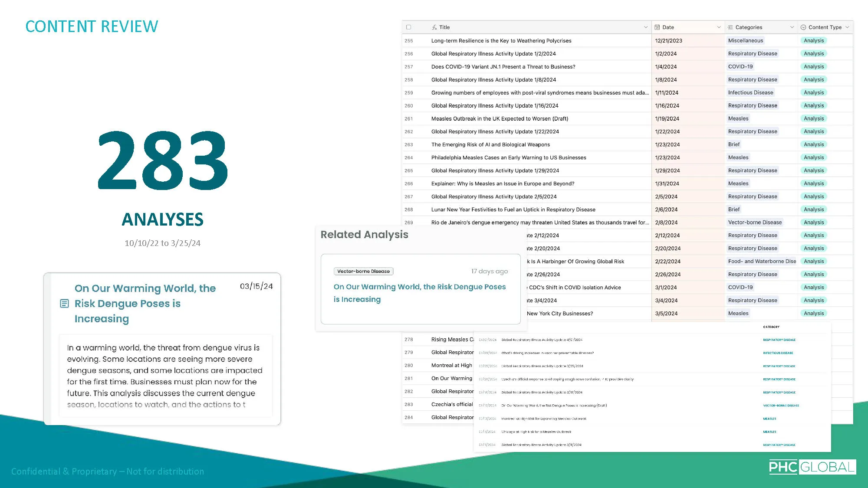The width and height of the screenshot is (868, 488).
Task: Click the COVID-19 tag in row 257
Action: coord(740,67)
